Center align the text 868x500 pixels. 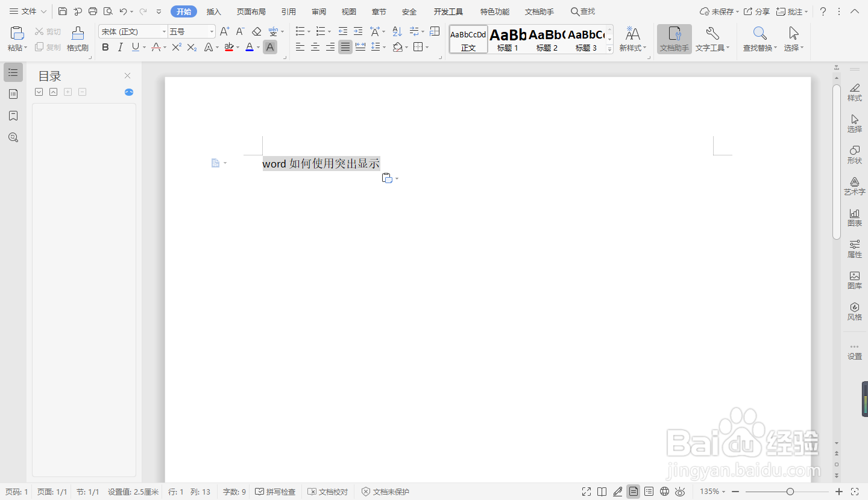tap(315, 47)
